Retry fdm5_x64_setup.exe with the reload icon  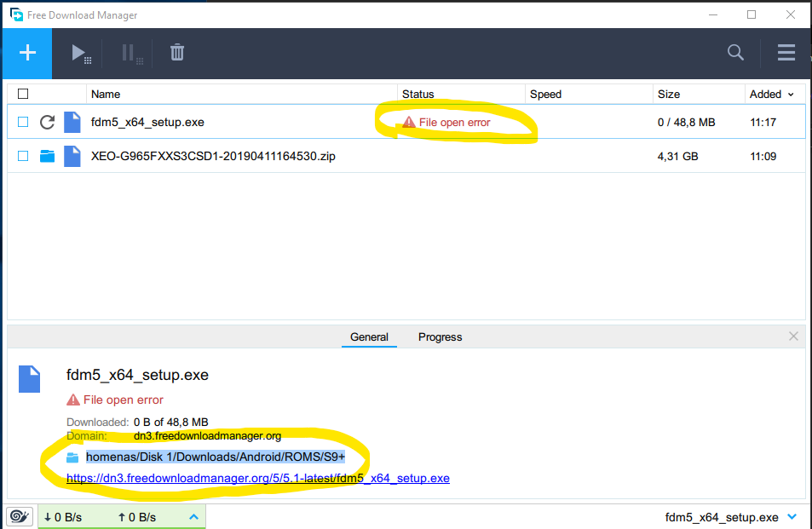point(47,122)
